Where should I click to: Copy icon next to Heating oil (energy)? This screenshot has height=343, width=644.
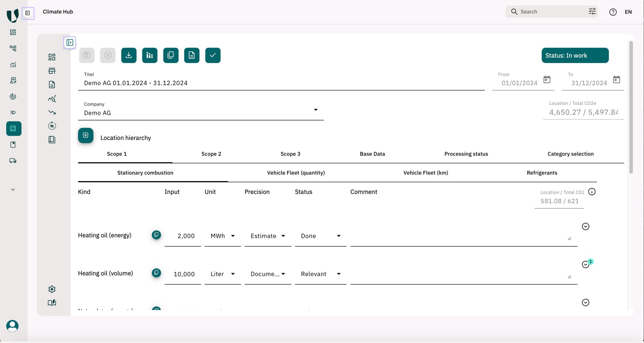click(x=156, y=235)
